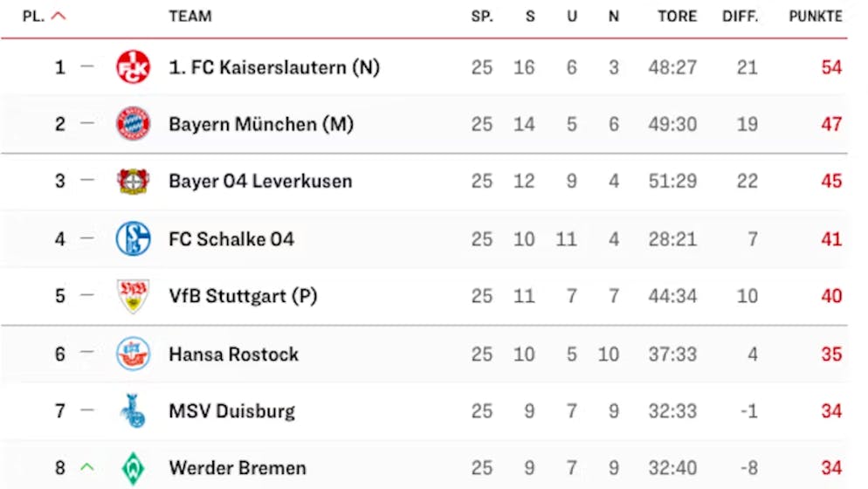Screen dimensions: 868x489
Task: Open the Hansa Rostock team page
Action: (233, 354)
